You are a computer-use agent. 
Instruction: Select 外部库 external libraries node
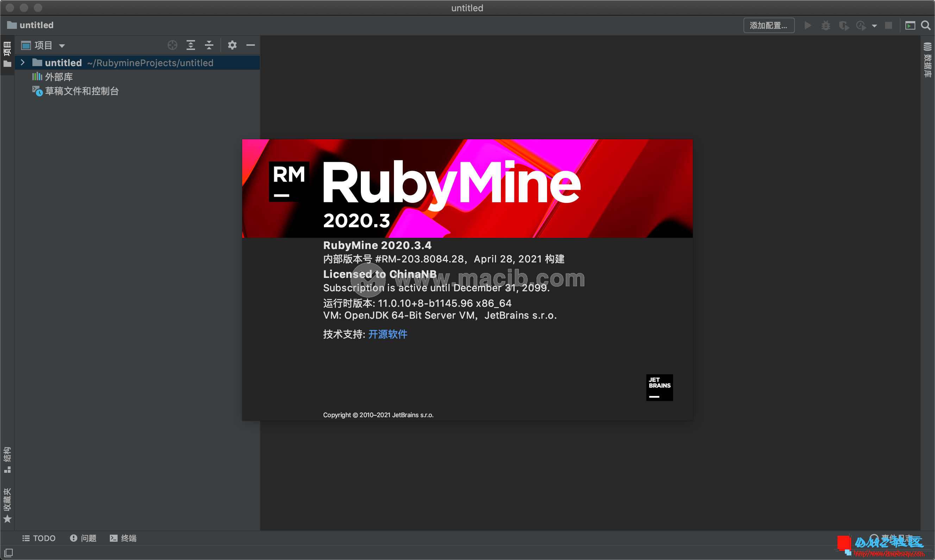(52, 77)
